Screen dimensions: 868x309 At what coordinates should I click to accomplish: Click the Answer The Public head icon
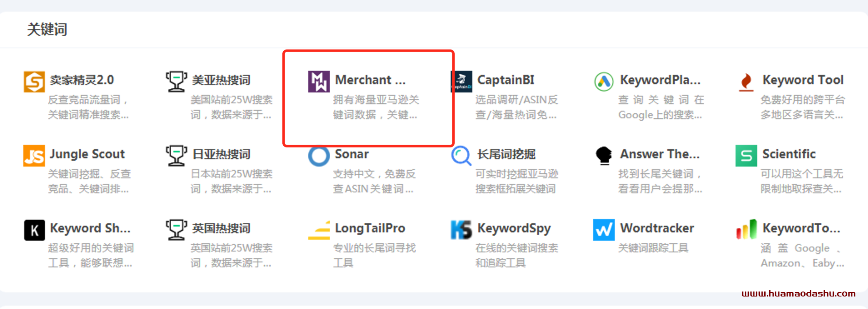point(604,155)
